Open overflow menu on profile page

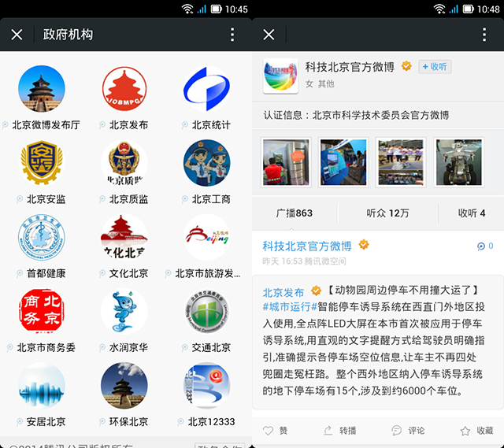[x=484, y=35]
